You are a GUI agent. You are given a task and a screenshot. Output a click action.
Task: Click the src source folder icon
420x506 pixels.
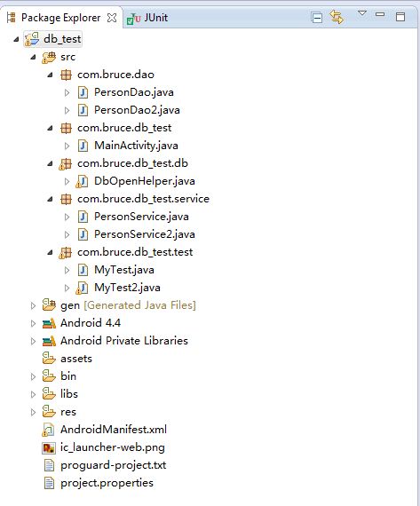(49, 58)
